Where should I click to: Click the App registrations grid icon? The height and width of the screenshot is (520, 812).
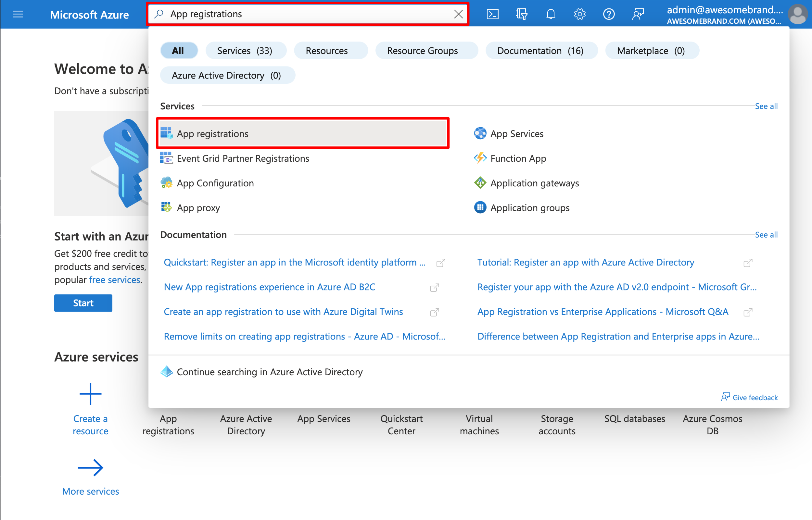click(166, 133)
